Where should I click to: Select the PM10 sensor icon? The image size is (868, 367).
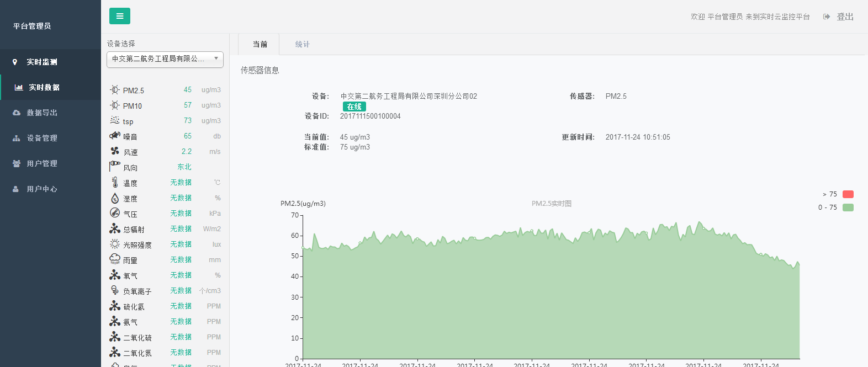pos(114,105)
